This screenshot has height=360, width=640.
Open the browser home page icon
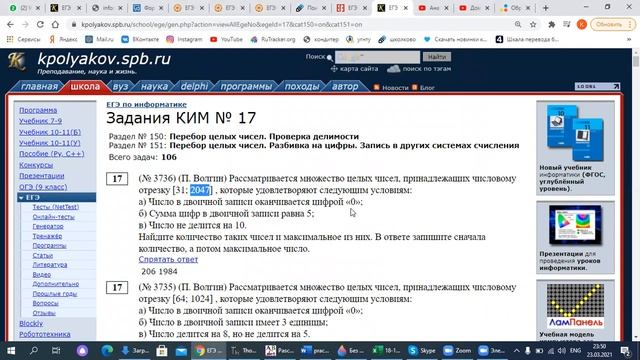pos(55,24)
